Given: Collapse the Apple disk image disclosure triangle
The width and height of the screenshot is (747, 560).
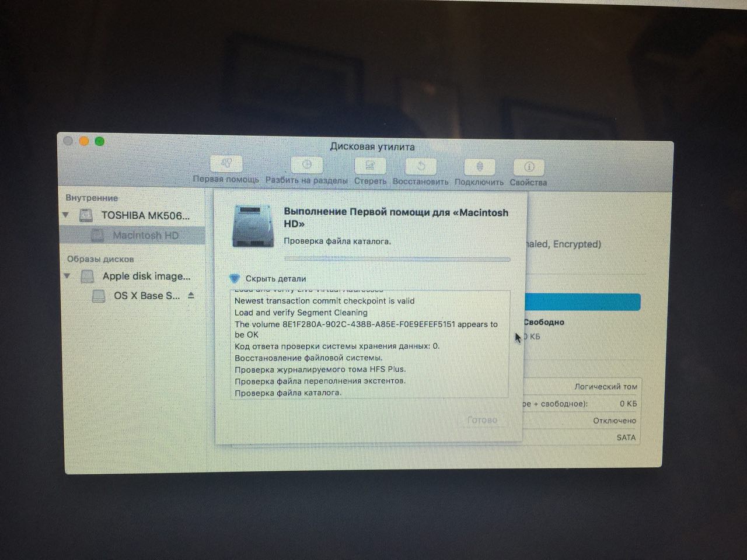Looking at the screenshot, I should click(x=67, y=276).
